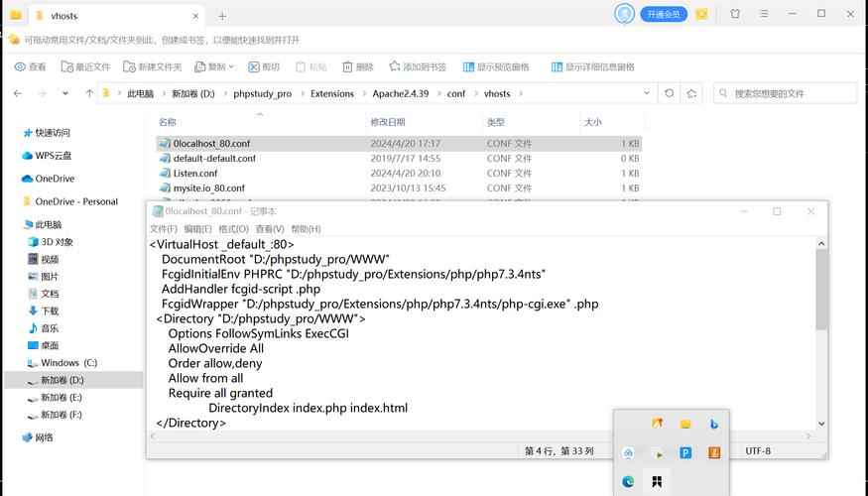Toggle 显示详细信息窗格 details pane
This screenshot has height=496, width=868.
[x=591, y=66]
